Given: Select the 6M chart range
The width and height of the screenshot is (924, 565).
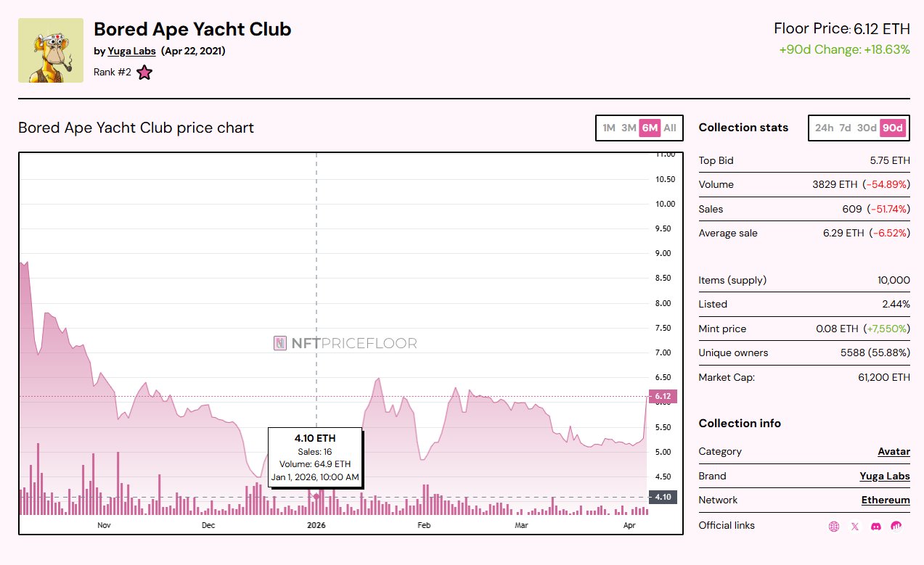Looking at the screenshot, I should point(649,128).
